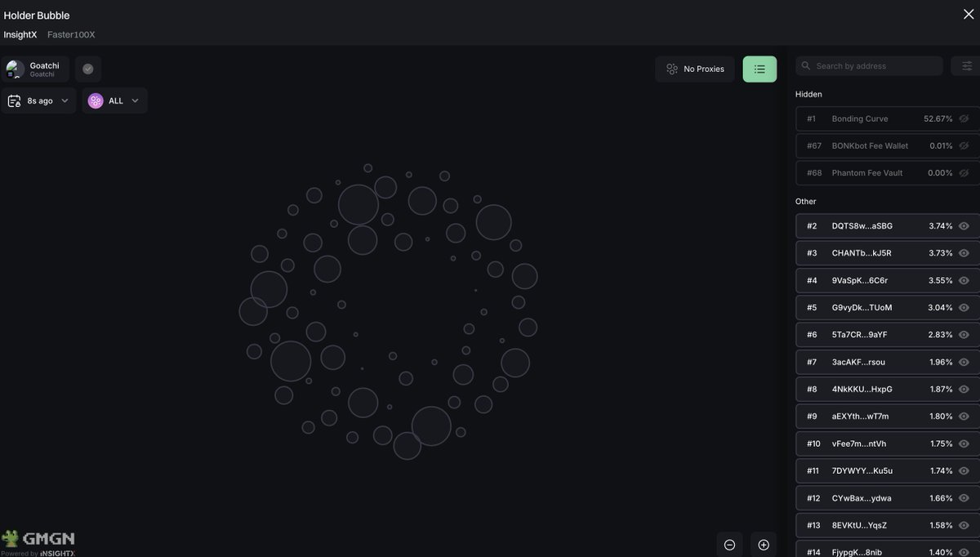Select address G9vyDk...TUoM
This screenshot has height=557, width=980.
[x=862, y=307]
